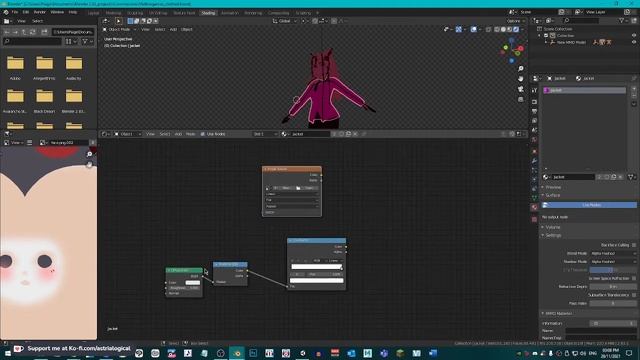640x360 pixels.
Task: Click the node editor material name field
Action: coord(310,134)
